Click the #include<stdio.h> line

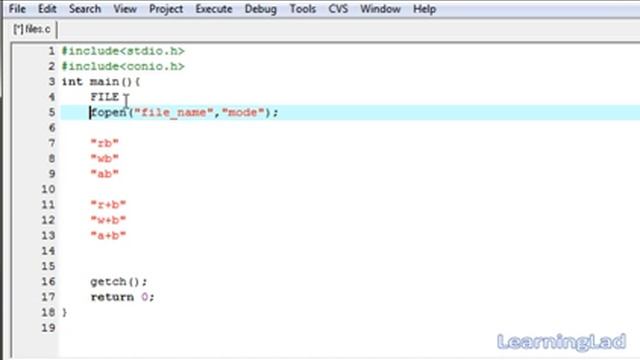click(123, 51)
